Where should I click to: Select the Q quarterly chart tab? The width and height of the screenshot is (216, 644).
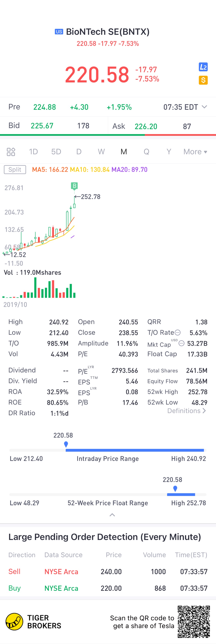click(146, 152)
